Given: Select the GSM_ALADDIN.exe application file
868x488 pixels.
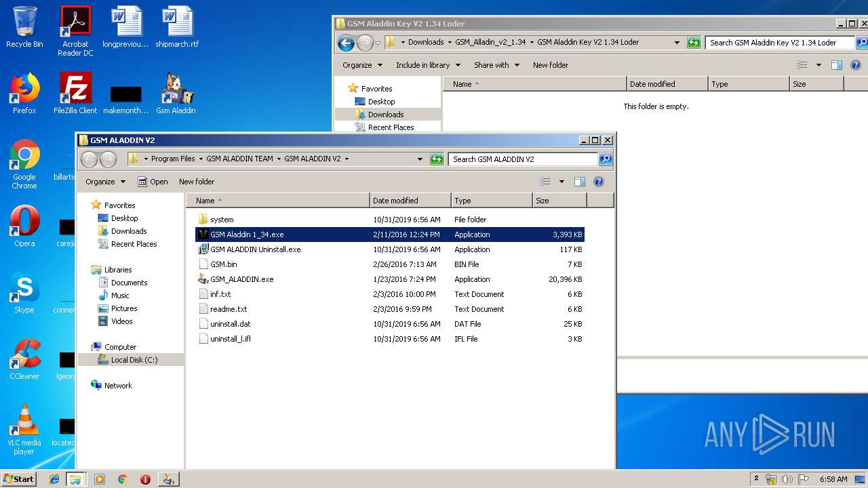Looking at the screenshot, I should [390, 279].
